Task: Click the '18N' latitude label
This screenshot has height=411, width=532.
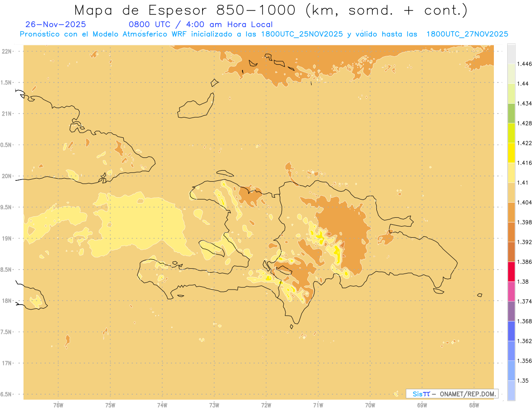Action: (7, 301)
